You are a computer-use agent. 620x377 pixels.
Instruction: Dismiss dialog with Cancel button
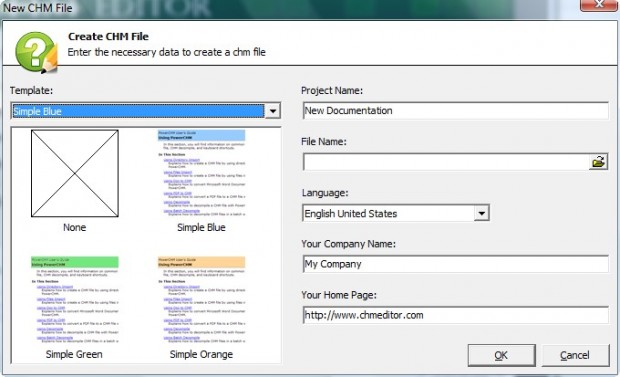(x=575, y=355)
